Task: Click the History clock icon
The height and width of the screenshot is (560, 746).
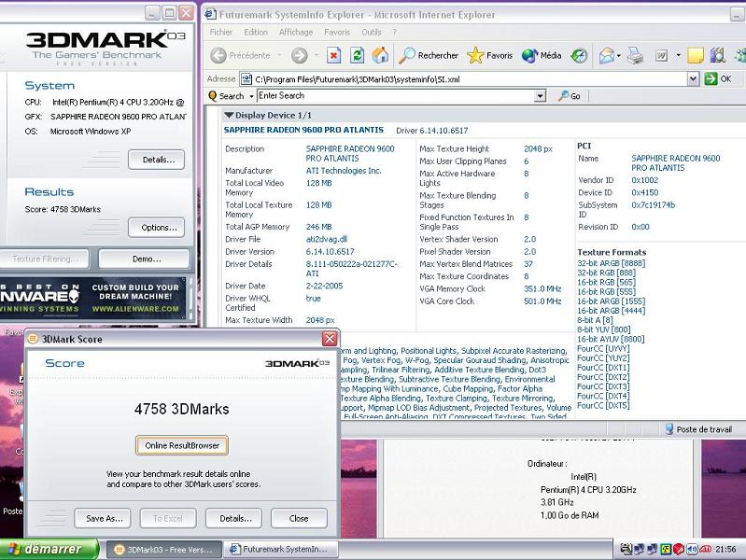Action: tap(579, 56)
